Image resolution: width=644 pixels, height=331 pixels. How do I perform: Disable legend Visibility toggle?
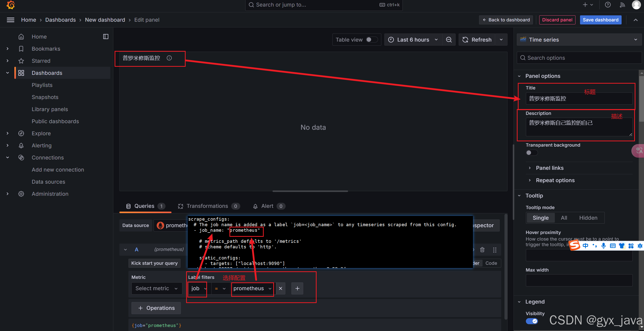coord(532,321)
